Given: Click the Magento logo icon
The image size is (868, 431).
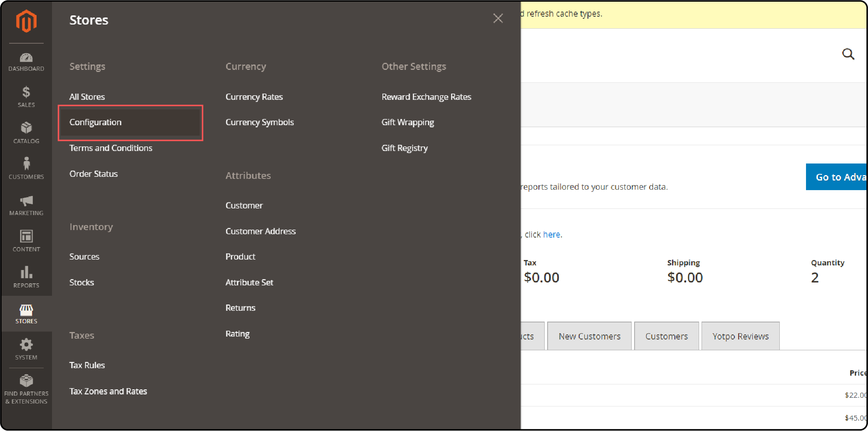Looking at the screenshot, I should pyautogui.click(x=26, y=21).
